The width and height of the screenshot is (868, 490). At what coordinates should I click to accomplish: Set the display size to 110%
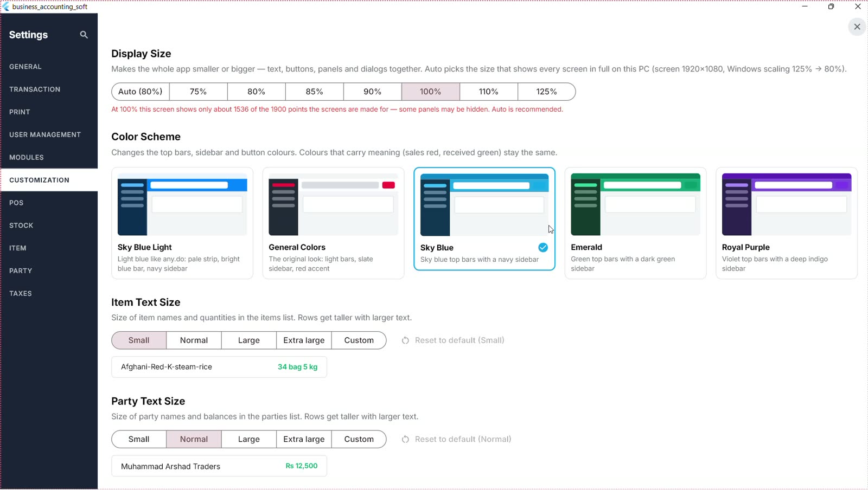(489, 92)
